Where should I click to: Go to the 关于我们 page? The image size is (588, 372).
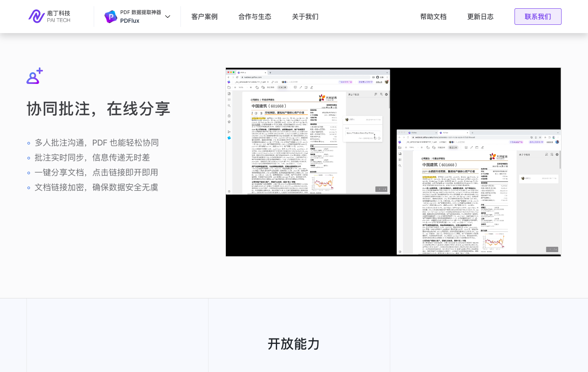pos(305,17)
